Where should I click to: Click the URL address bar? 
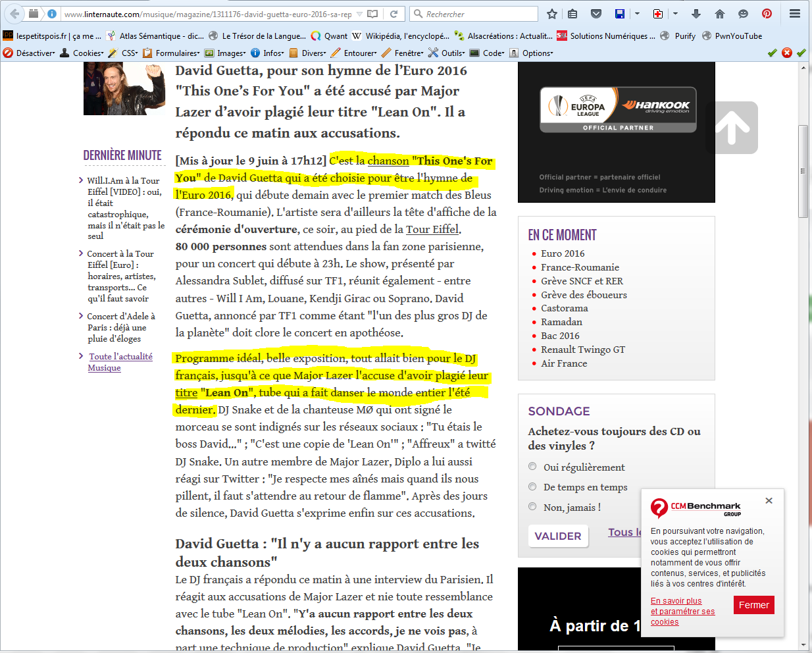pyautogui.click(x=207, y=14)
